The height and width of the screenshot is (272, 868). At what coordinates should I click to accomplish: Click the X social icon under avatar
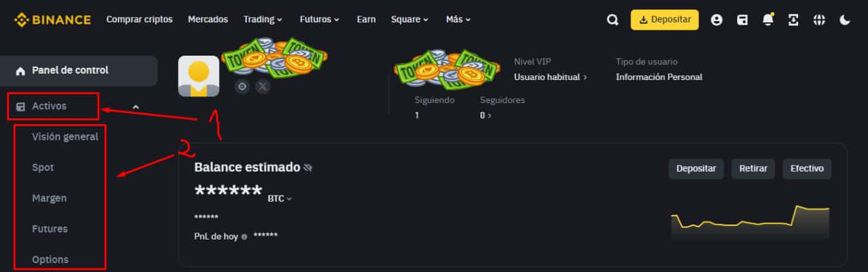(x=262, y=86)
